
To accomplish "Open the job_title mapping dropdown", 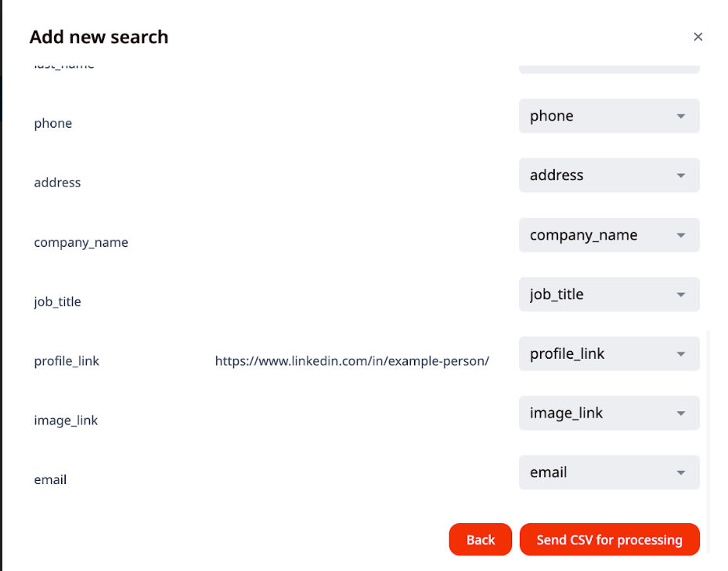I will [x=609, y=294].
